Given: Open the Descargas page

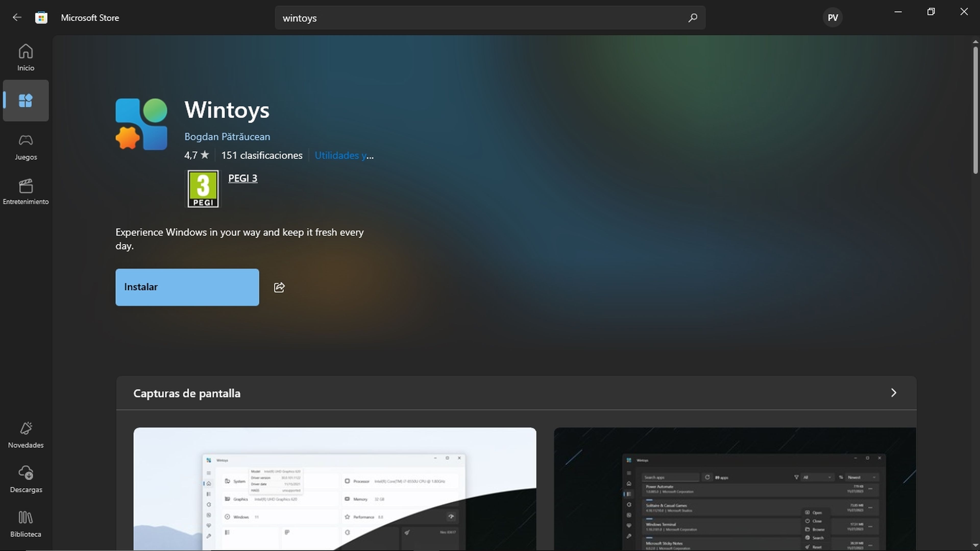Looking at the screenshot, I should coord(26,480).
